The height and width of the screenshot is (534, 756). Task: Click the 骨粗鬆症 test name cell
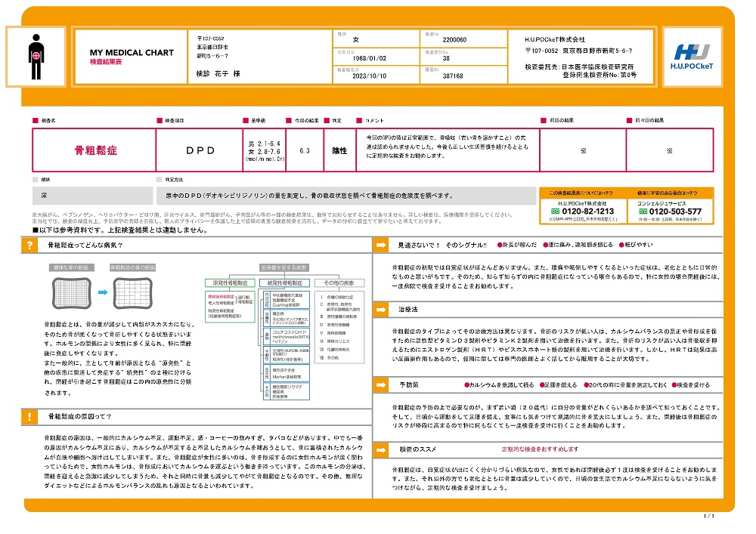pyautogui.click(x=94, y=150)
